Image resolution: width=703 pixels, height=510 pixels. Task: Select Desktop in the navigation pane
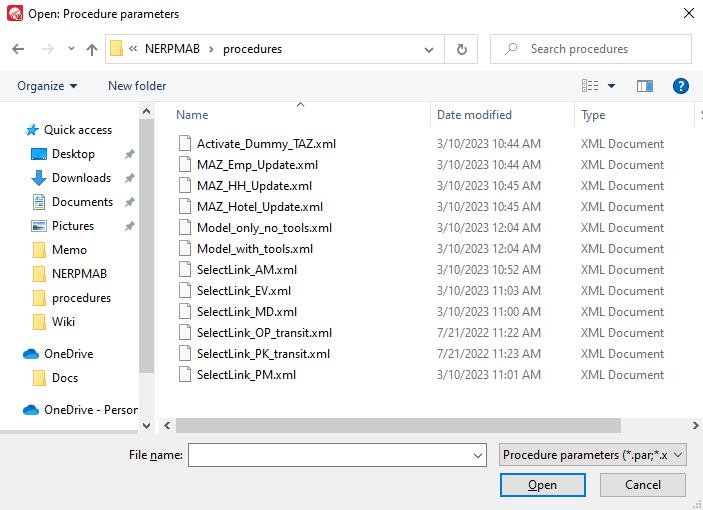click(63, 154)
